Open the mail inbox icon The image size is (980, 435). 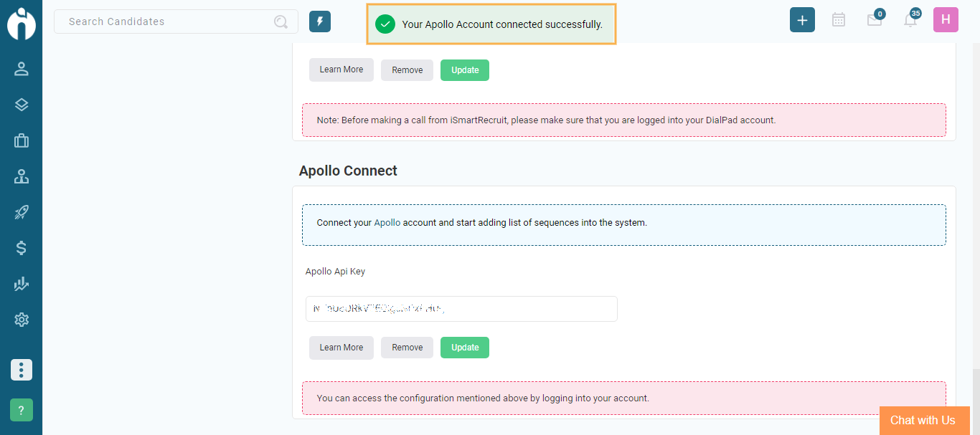tap(874, 20)
